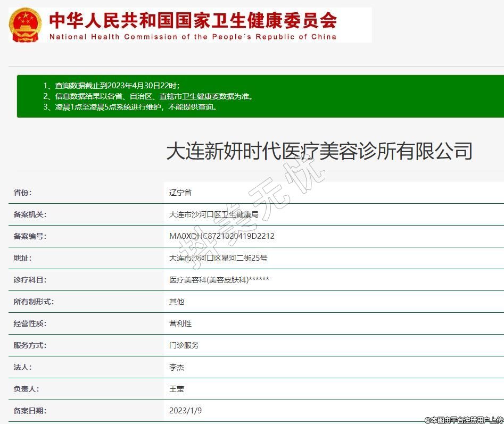Click the clinic name heading 大连新妍时代医疗美容诊所有限公司
Screen dimensions: 504x424
click(319, 151)
